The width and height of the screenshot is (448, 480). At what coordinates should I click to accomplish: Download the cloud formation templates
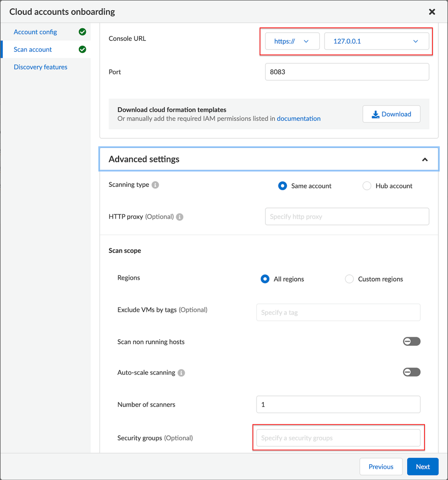pyautogui.click(x=391, y=114)
